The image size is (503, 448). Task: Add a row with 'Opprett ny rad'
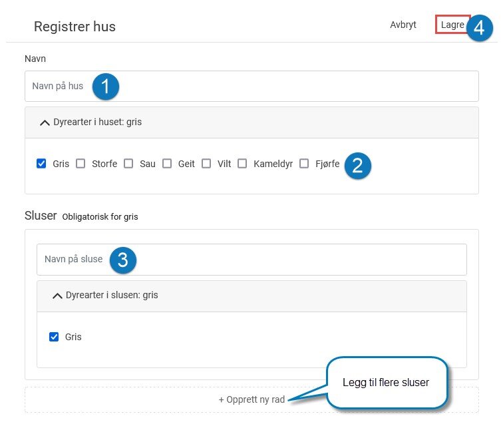251,399
